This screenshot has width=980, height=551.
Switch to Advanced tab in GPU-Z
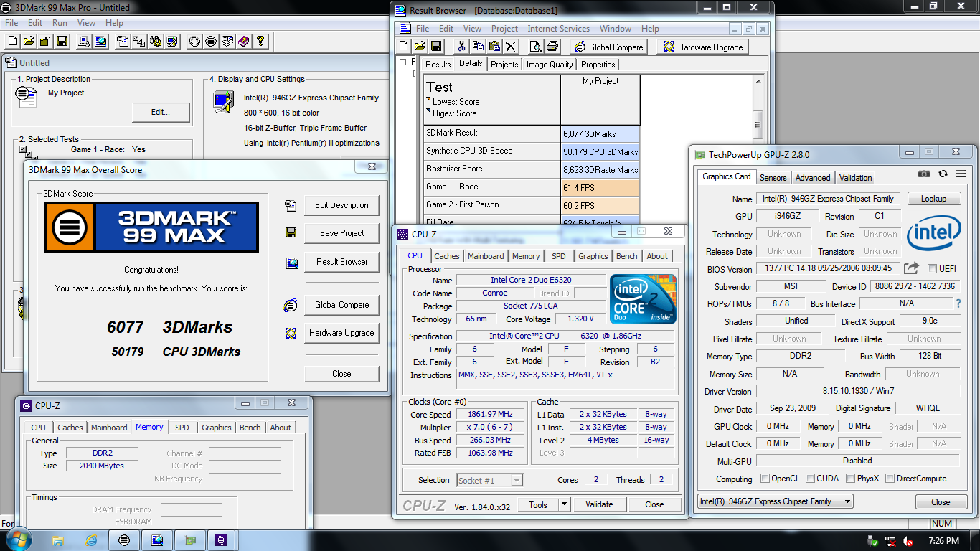[x=813, y=178]
